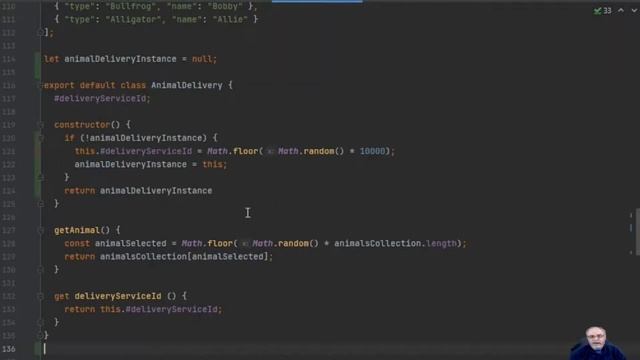This screenshot has height=360, width=640.
Task: Collapse the get deliveryServiceId getter fold
Action: click(x=40, y=296)
